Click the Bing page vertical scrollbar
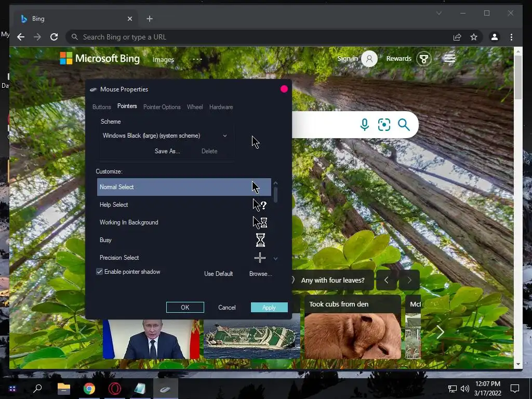 (518, 77)
